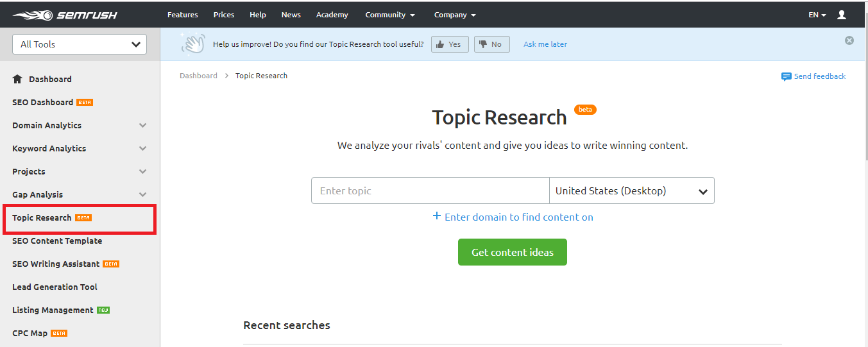
Task: Click Enter domain to find content on
Action: point(519,217)
